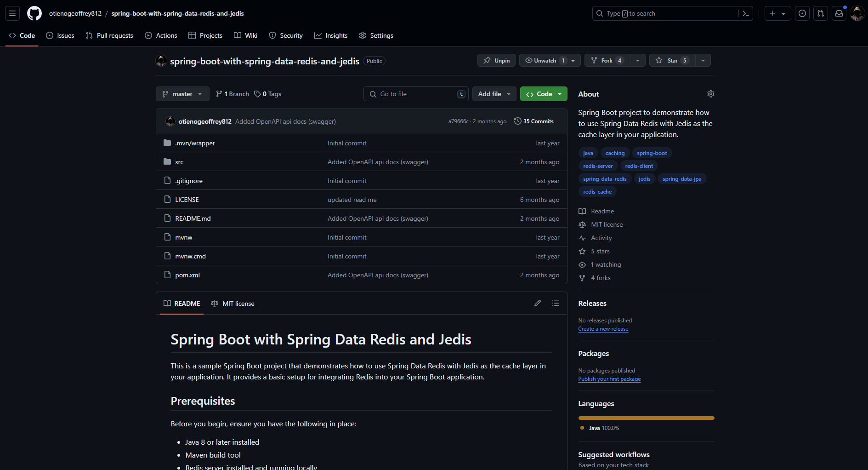The width and height of the screenshot is (868, 470).
Task: Click the Create a new release link
Action: [603, 329]
